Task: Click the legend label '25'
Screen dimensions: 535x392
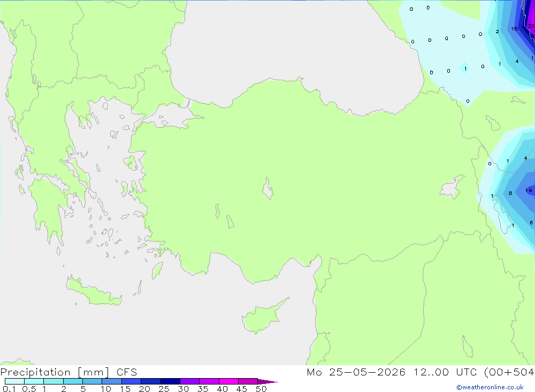Action: pos(164,389)
